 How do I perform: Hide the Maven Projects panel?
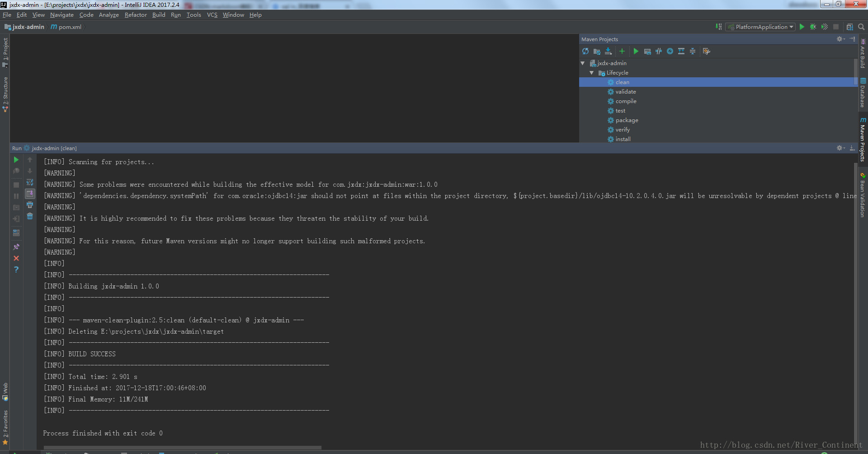coord(852,39)
